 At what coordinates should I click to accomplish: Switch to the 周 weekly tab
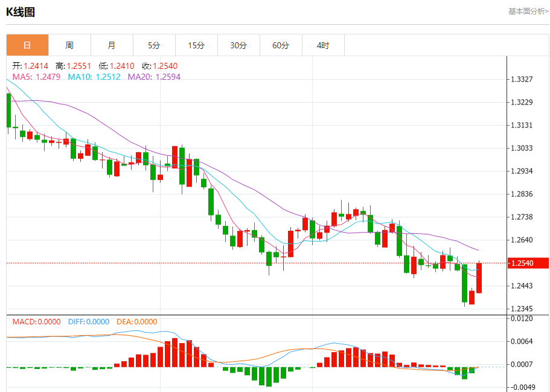point(69,45)
